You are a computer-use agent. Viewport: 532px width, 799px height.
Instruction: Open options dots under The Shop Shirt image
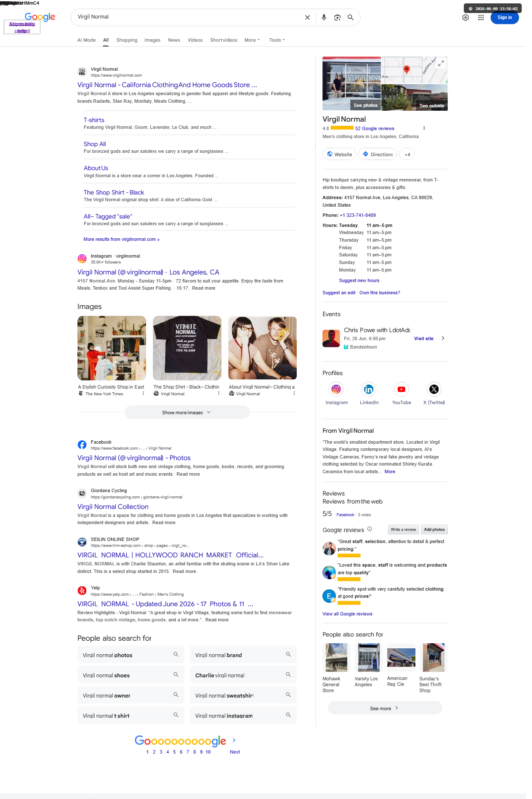click(218, 394)
